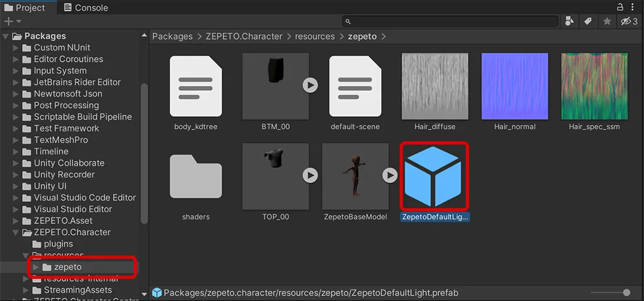This screenshot has width=644, height=301.
Task: Select Visual Studio Code Editor folder
Action: [79, 198]
